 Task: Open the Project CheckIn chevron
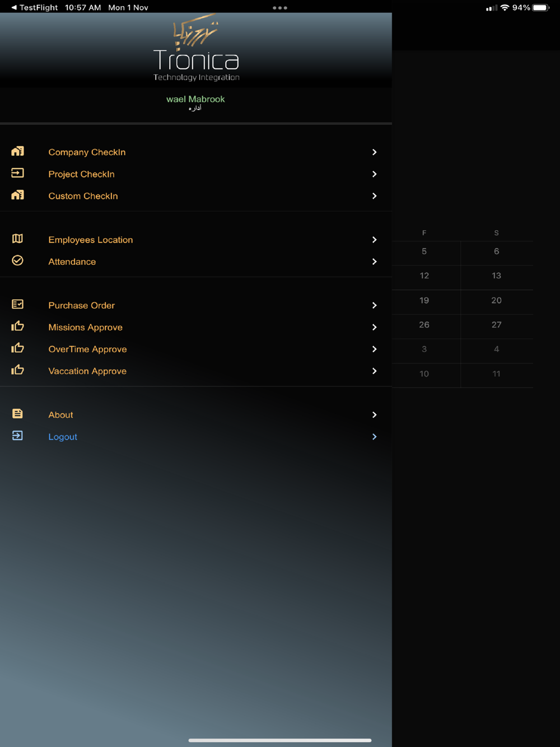375,174
